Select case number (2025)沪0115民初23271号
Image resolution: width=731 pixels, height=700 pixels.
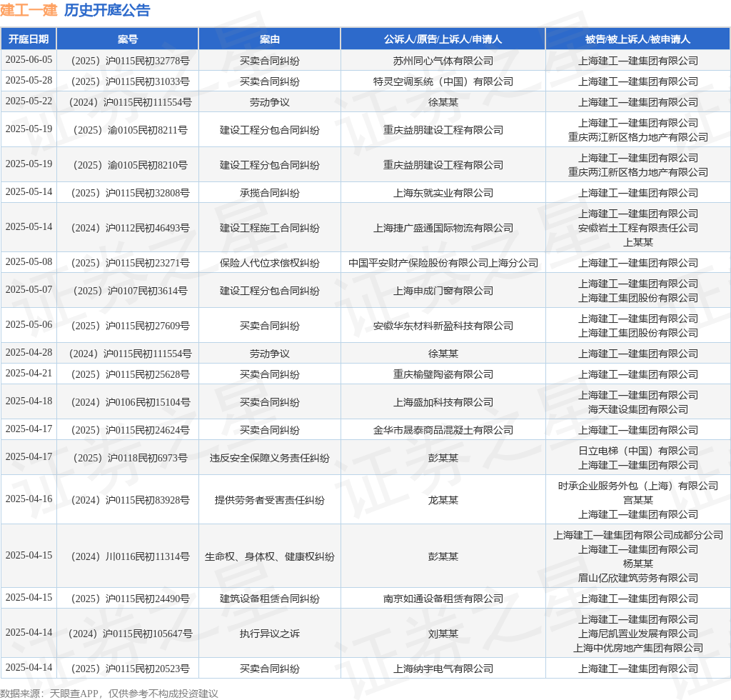(128, 263)
